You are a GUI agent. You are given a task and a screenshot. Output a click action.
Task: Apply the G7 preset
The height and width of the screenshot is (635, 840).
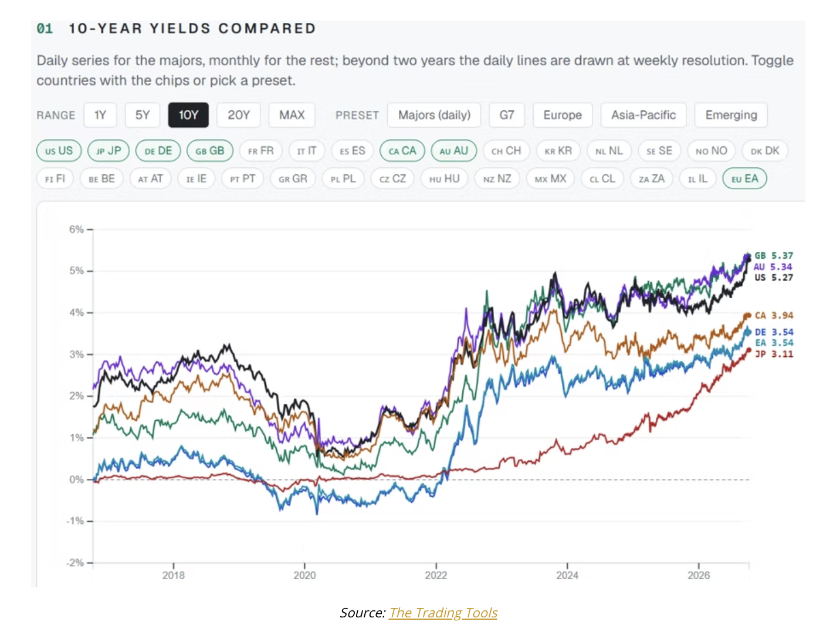(507, 115)
